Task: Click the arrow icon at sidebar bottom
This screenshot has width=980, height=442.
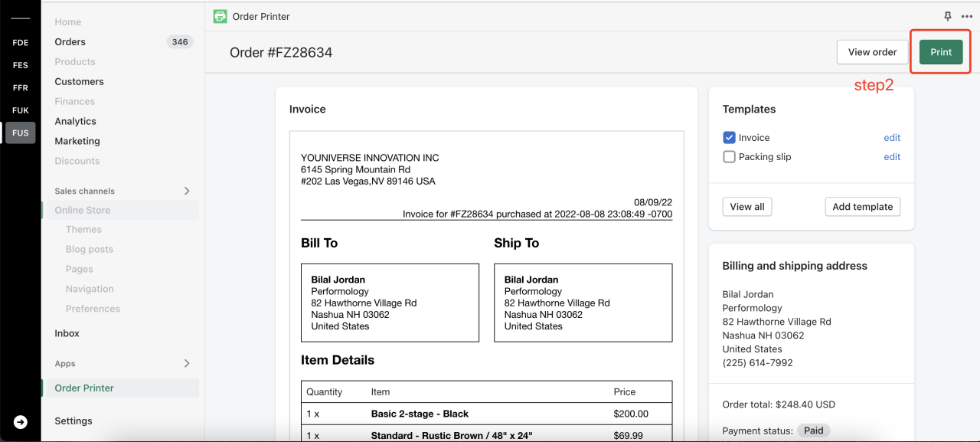Action: (21, 422)
